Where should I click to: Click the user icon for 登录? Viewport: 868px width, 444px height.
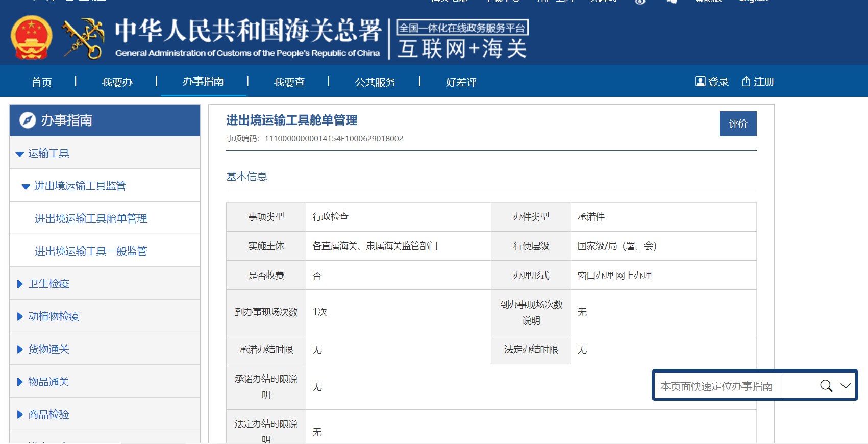(700, 82)
